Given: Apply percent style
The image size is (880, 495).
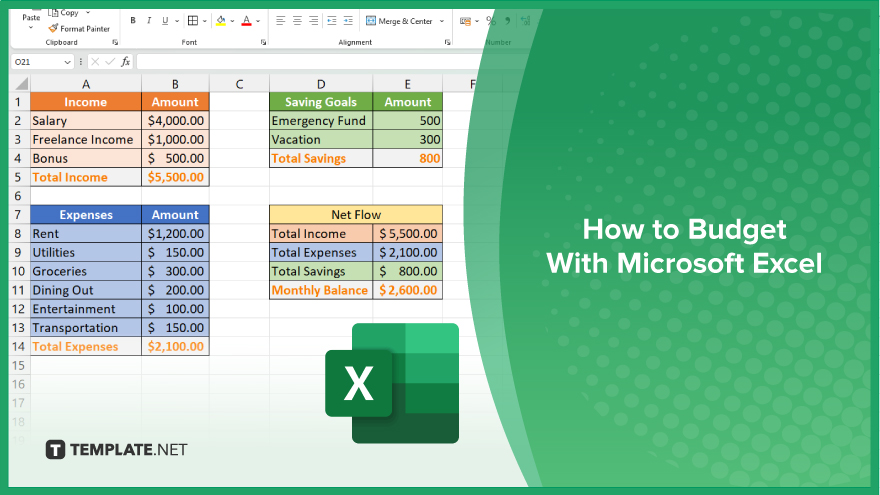Looking at the screenshot, I should coord(491,21).
